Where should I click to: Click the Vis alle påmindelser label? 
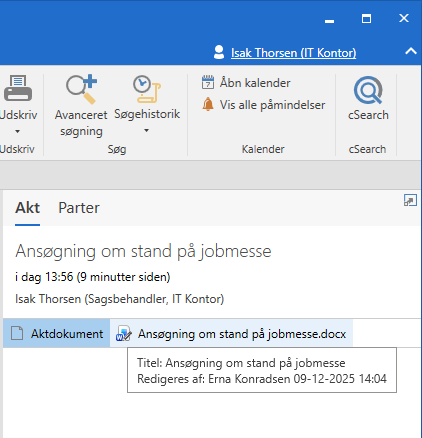[x=272, y=105]
